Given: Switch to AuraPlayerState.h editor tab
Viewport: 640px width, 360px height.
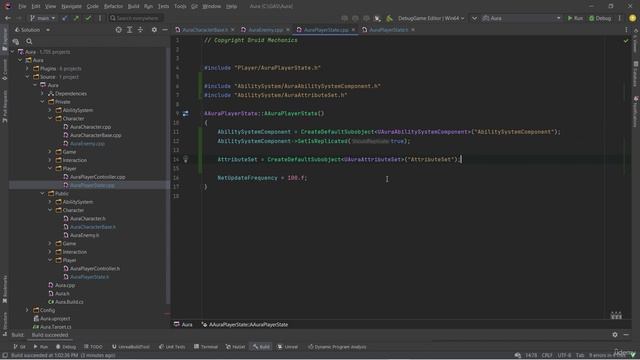Looking at the screenshot, I should (388, 30).
